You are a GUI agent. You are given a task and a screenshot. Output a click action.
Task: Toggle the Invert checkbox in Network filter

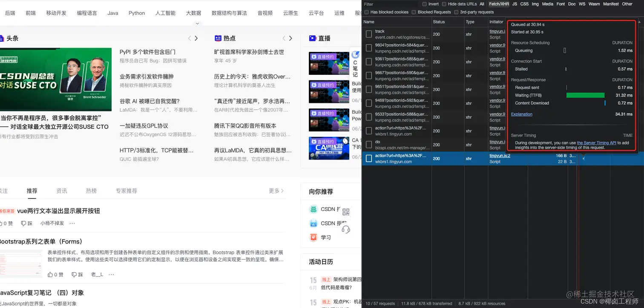tap(425, 4)
